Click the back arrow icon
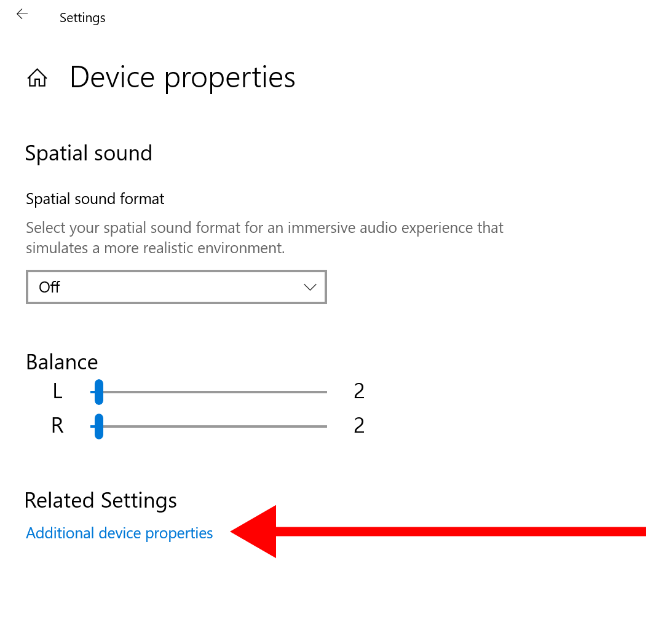The width and height of the screenshot is (672, 617). (x=22, y=14)
